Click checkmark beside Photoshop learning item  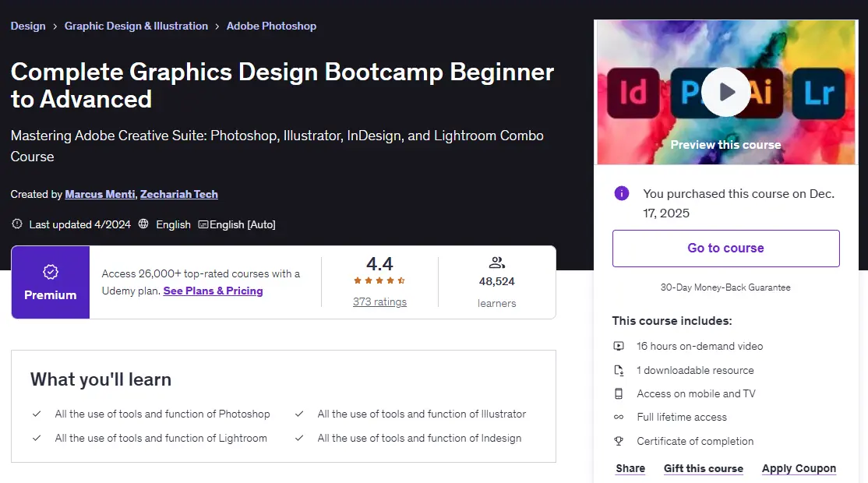[x=37, y=414]
